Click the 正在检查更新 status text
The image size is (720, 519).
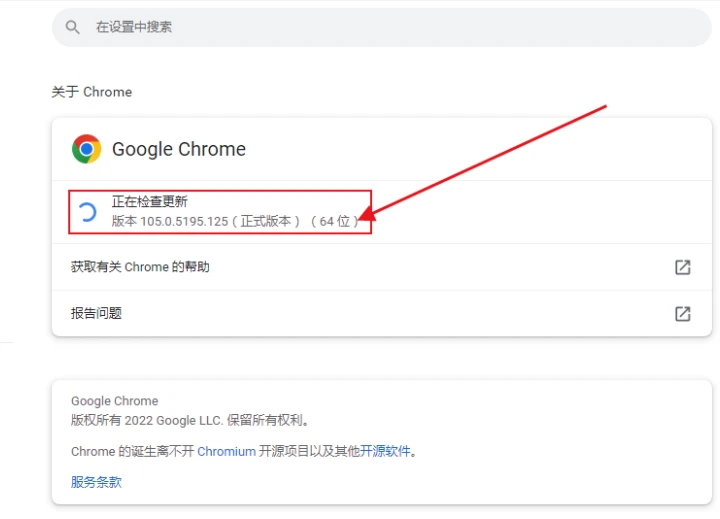click(150, 202)
